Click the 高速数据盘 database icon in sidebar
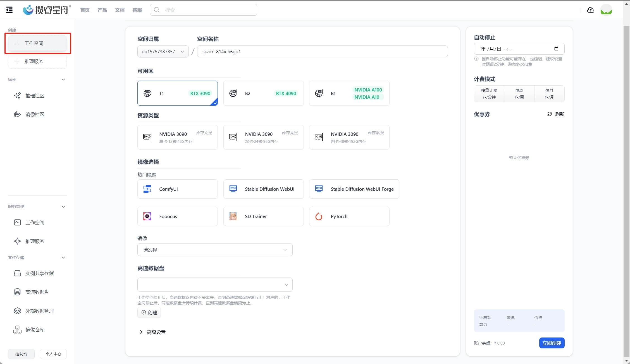 [17, 292]
